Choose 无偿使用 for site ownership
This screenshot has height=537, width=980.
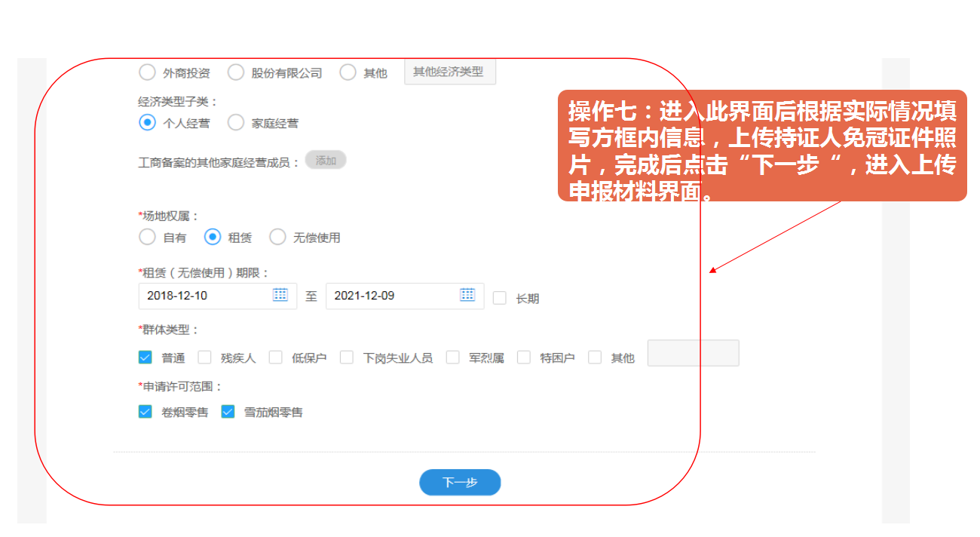point(277,236)
